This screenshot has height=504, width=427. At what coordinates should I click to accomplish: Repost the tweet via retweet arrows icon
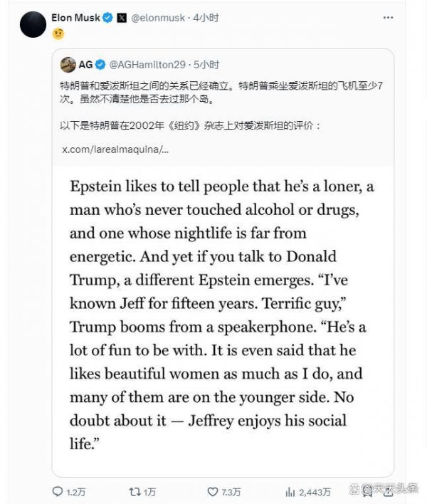(135, 491)
